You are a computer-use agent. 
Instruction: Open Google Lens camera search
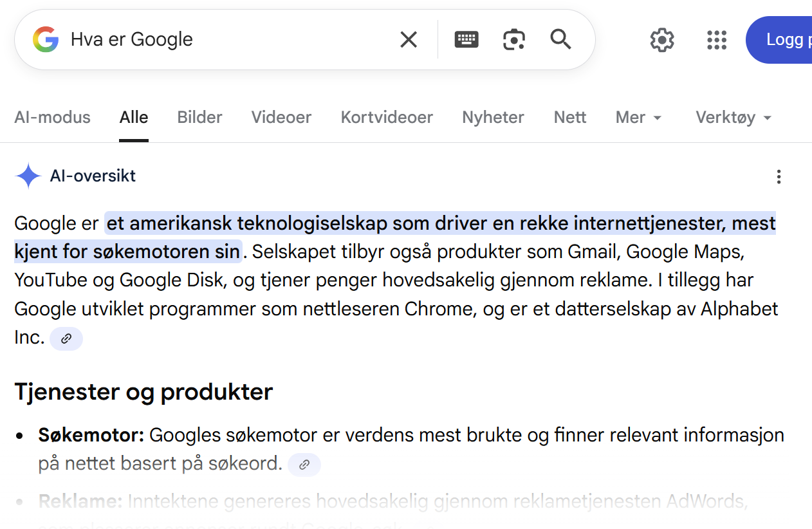click(513, 39)
